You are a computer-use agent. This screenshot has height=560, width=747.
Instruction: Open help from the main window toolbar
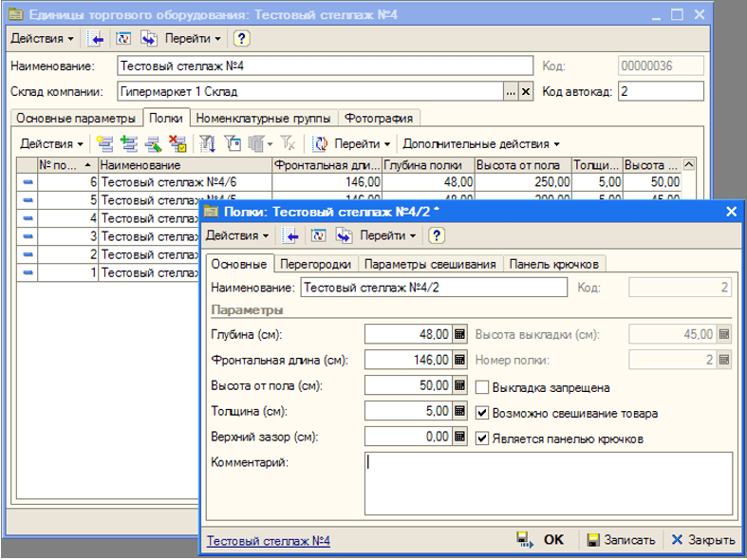pyautogui.click(x=241, y=39)
